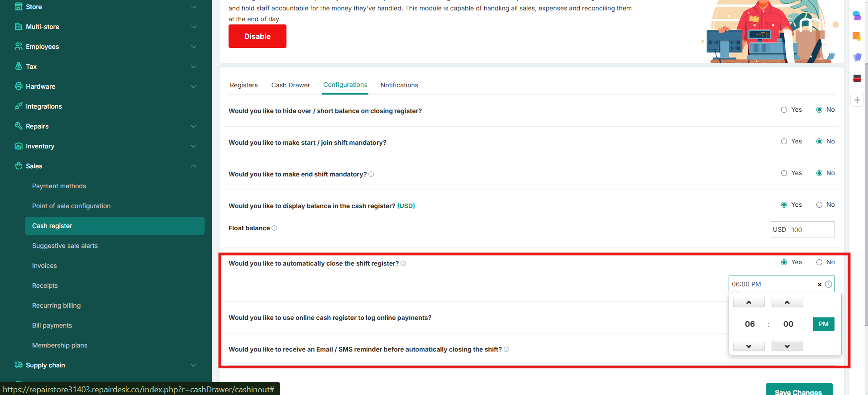Image resolution: width=868 pixels, height=395 pixels.
Task: Open the Notifications tab
Action: 399,85
